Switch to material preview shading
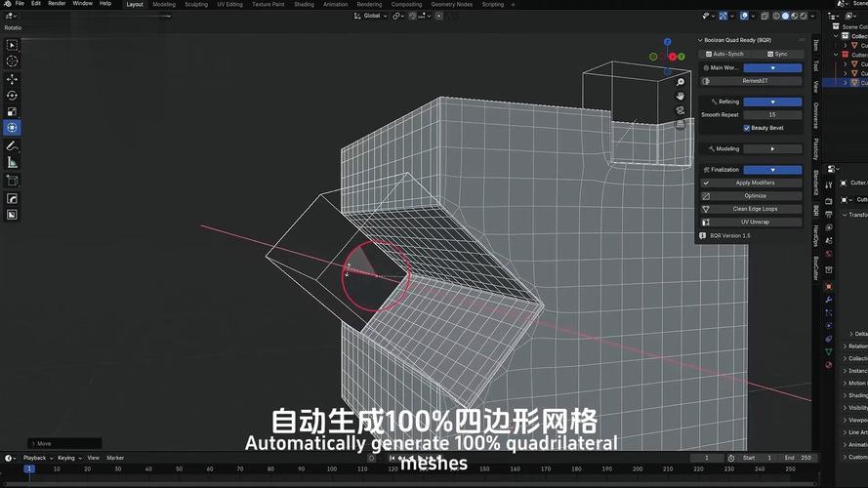 tap(795, 16)
